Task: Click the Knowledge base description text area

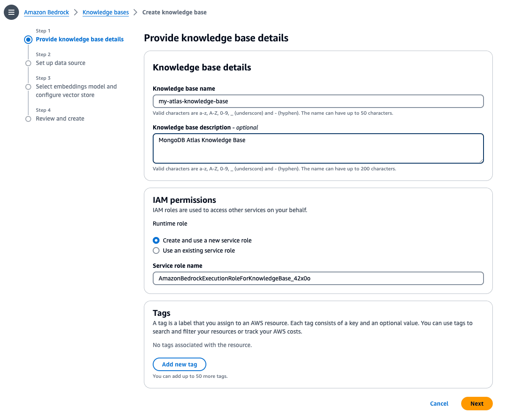Action: click(x=318, y=148)
